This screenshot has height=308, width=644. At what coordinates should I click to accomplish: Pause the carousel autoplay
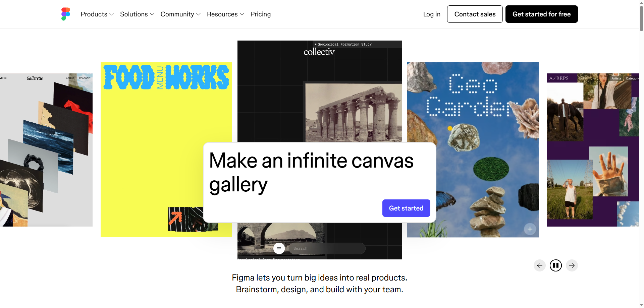[x=556, y=265]
